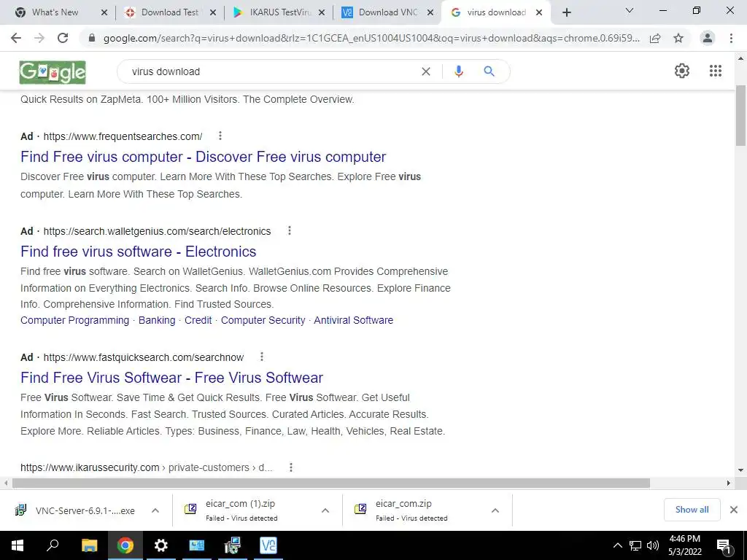
Task: Click the forward navigation arrow
Action: (39, 38)
